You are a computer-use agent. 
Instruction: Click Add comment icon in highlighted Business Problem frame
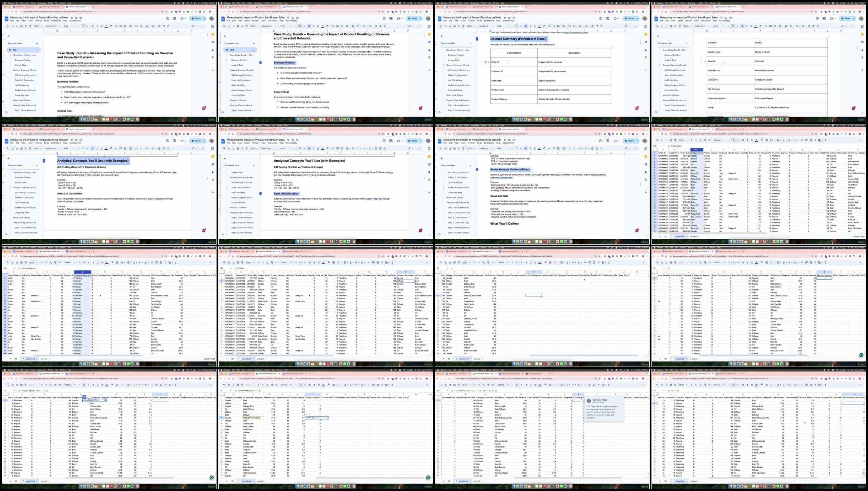(337, 26)
